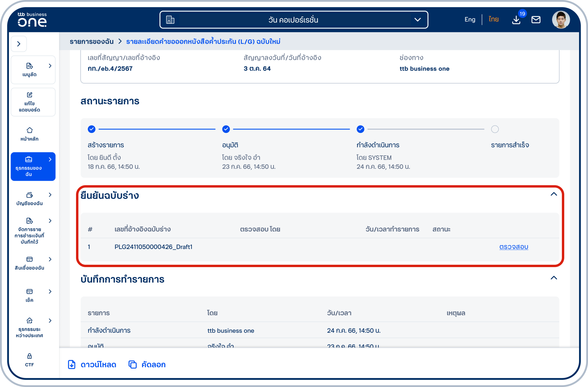Collapse the บันทึกการทำรายการ section
The width and height of the screenshot is (588, 387).
554,278
